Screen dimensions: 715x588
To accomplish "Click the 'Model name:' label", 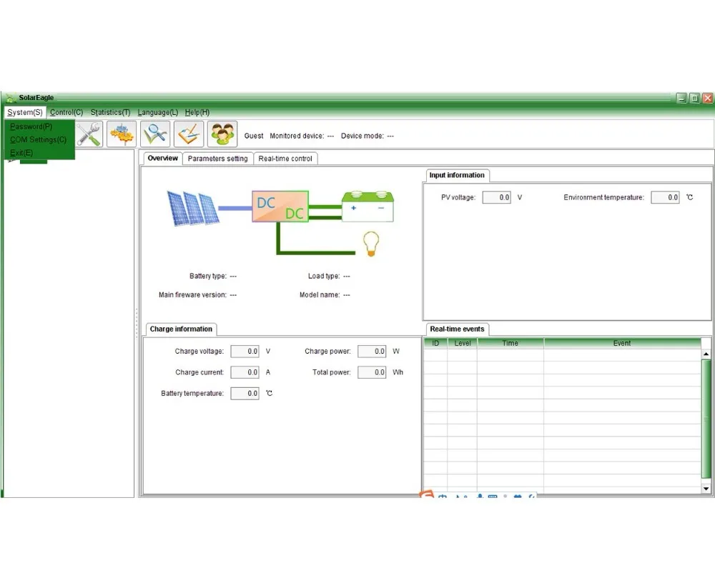I will (320, 295).
